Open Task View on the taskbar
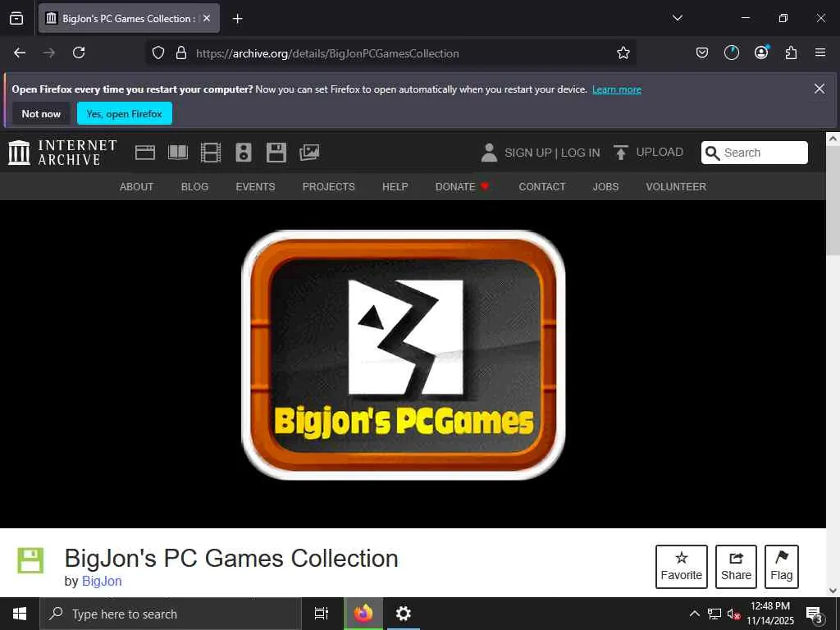The width and height of the screenshot is (840, 630). (322, 614)
